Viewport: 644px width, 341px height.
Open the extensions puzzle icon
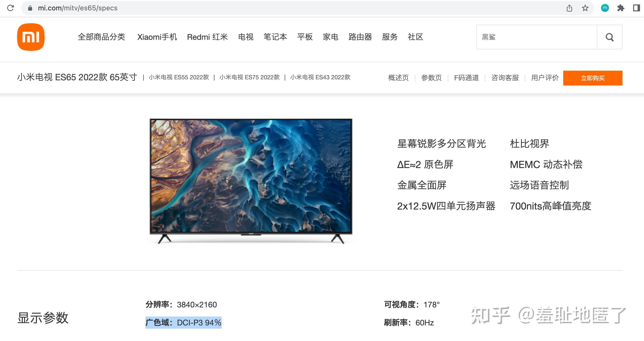coord(621,8)
